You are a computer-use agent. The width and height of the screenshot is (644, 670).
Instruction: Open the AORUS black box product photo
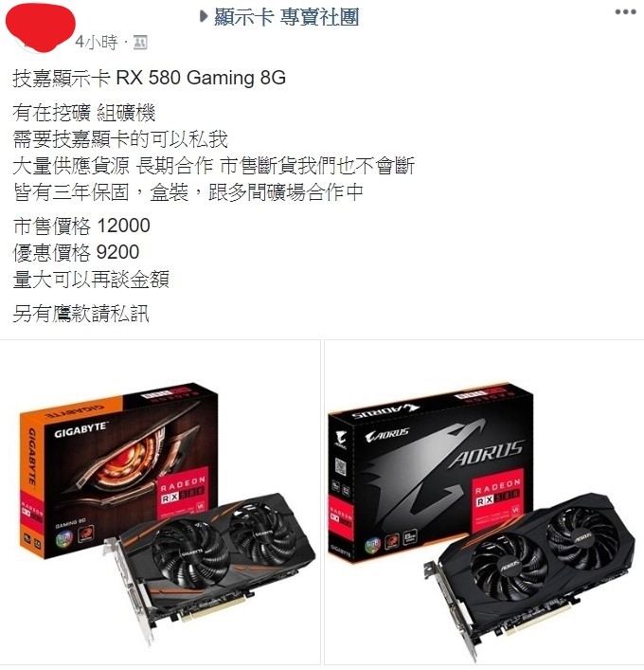[484, 502]
